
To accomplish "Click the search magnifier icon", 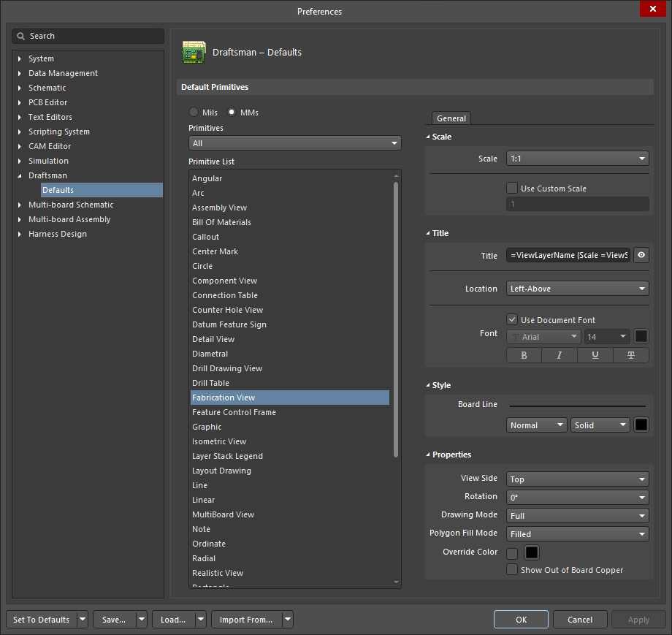I will 20,36.
